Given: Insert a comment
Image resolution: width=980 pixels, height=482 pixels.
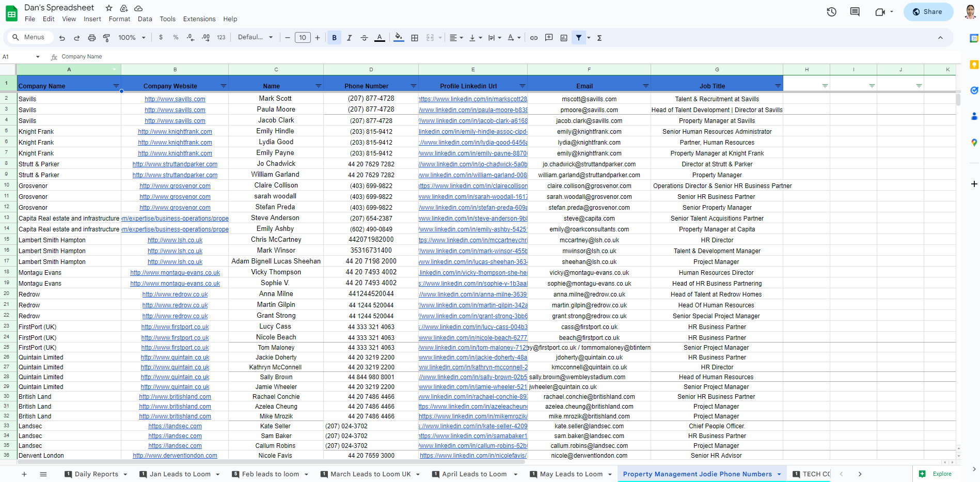Looking at the screenshot, I should (x=549, y=38).
